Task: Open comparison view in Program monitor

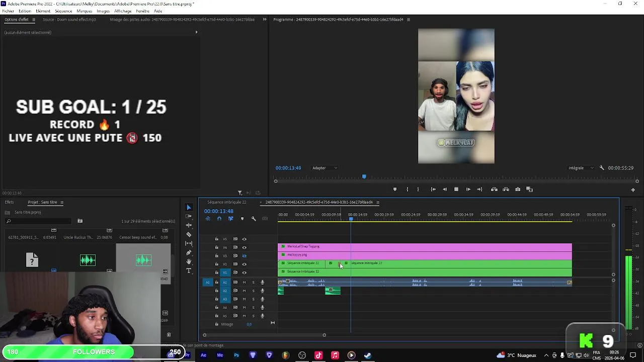Action: click(x=529, y=190)
